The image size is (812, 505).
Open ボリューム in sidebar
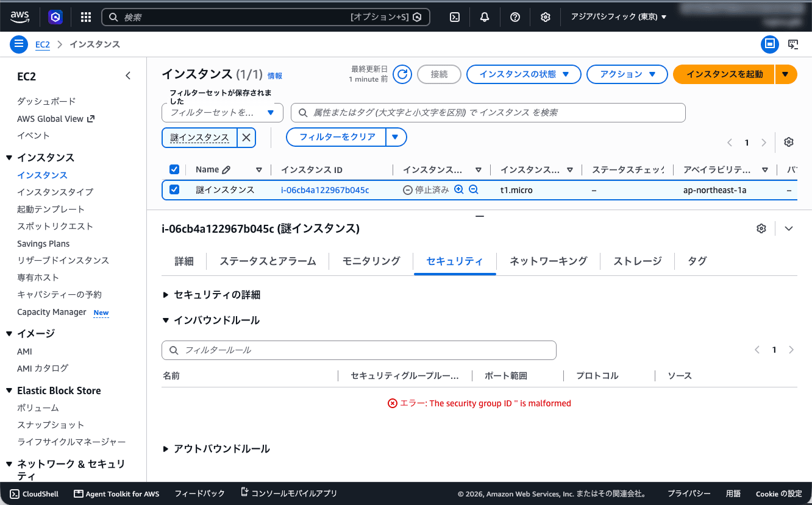[38, 408]
